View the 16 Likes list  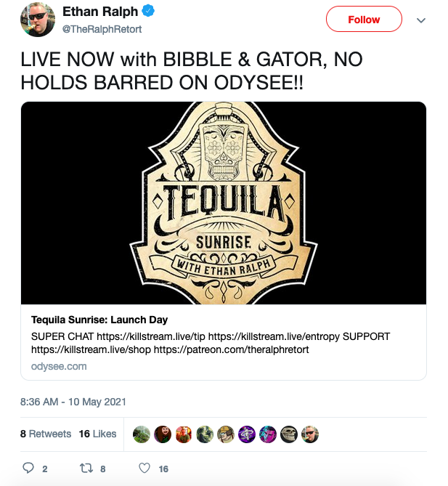click(97, 434)
